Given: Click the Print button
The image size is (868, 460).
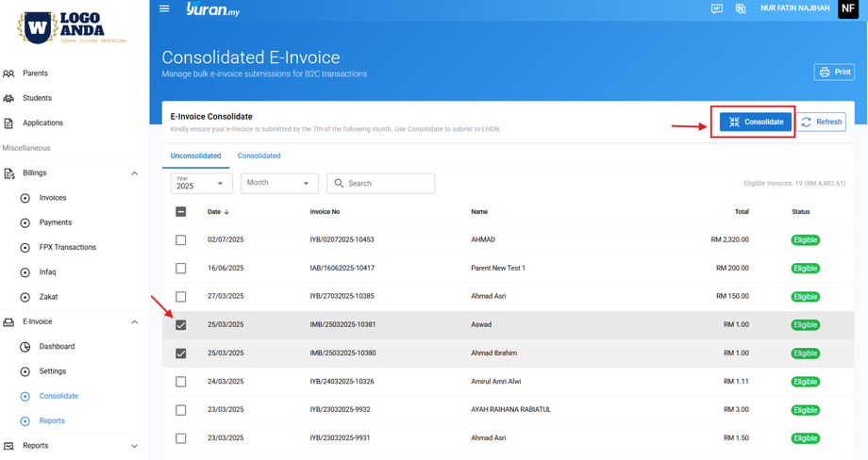Looking at the screenshot, I should [834, 72].
